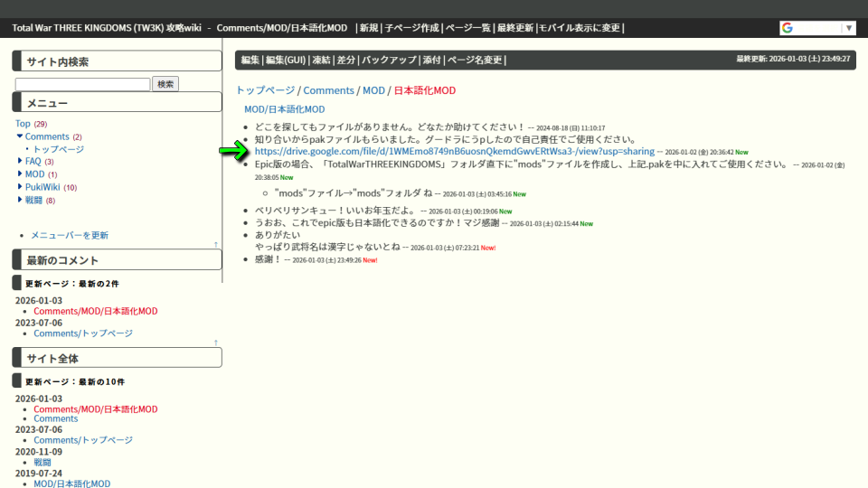Click the 最終更新 timestamp in toolbar
This screenshot has height=488, width=868.
point(793,59)
